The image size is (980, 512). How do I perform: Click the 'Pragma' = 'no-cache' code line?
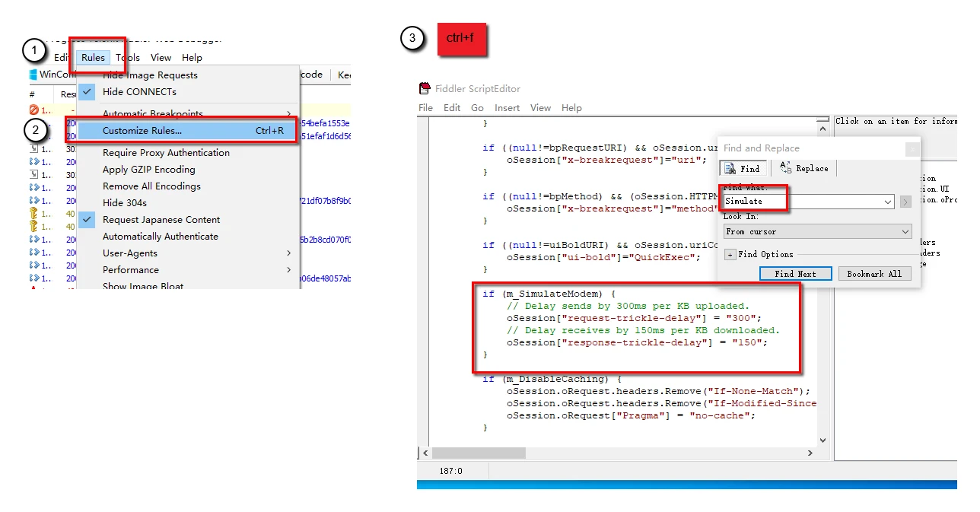click(631, 415)
